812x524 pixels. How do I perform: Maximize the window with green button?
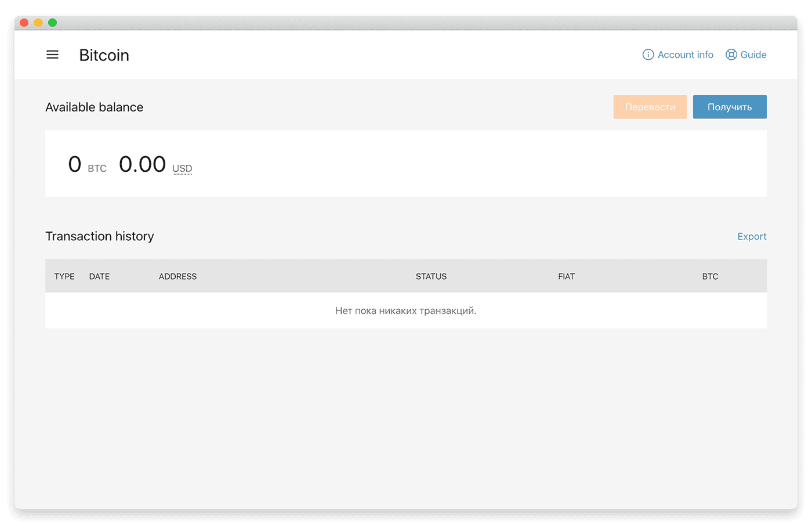(52, 23)
